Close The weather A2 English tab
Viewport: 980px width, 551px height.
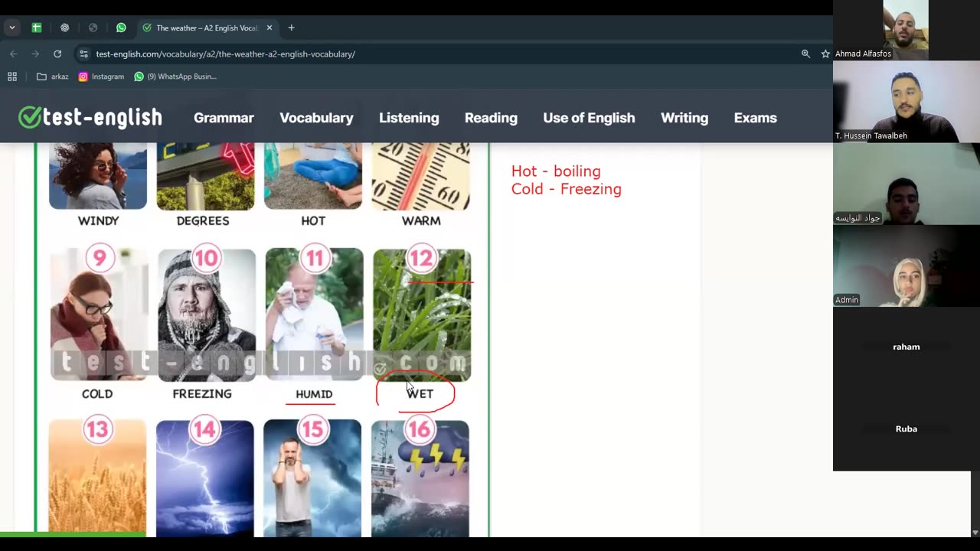point(269,28)
